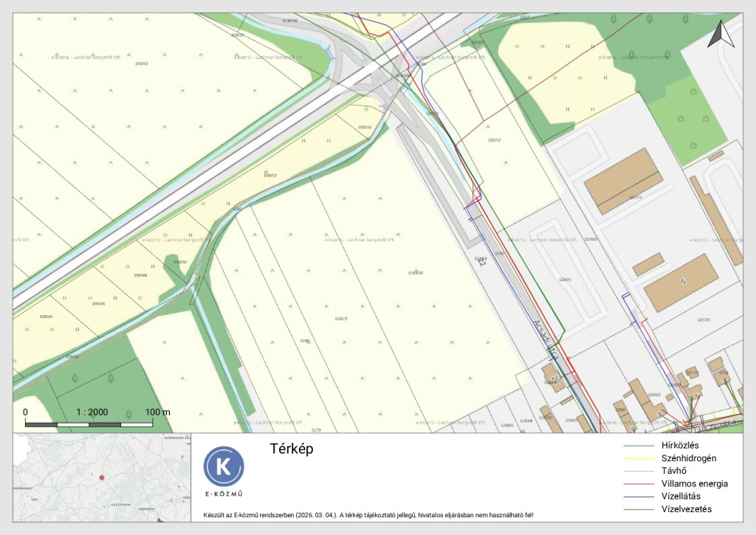Screen dimensions: 756x535
Task: Select the Távhő legend label
Action: pyautogui.click(x=675, y=471)
